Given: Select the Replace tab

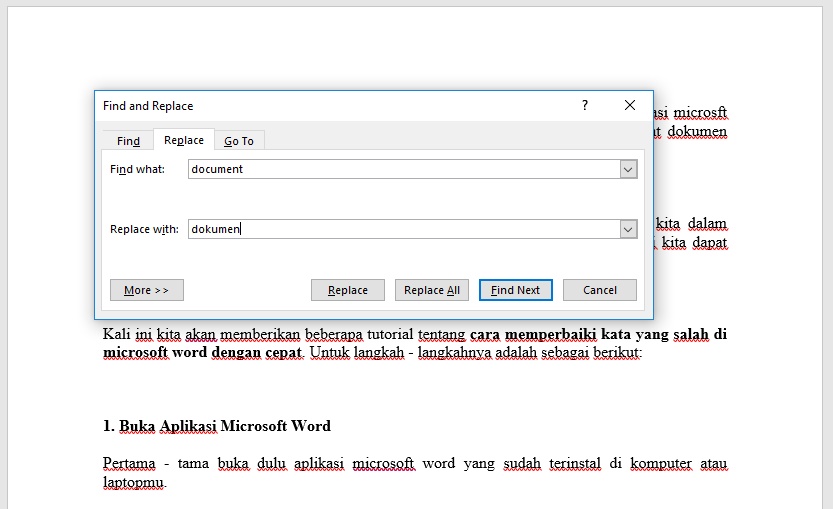Looking at the screenshot, I should tap(184, 140).
